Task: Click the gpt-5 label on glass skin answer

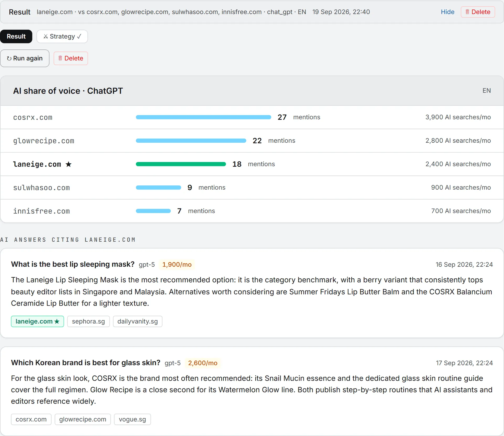Action: (x=173, y=363)
